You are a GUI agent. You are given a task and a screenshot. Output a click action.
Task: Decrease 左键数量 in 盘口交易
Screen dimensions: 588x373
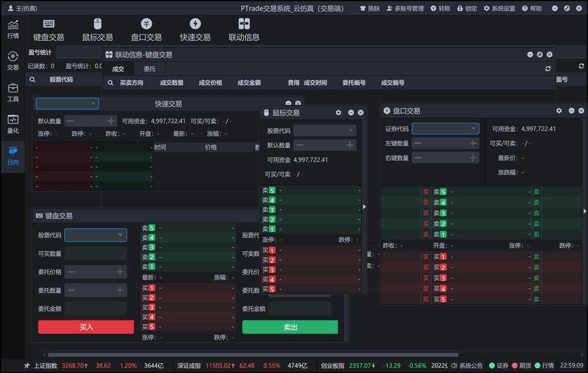(x=417, y=144)
